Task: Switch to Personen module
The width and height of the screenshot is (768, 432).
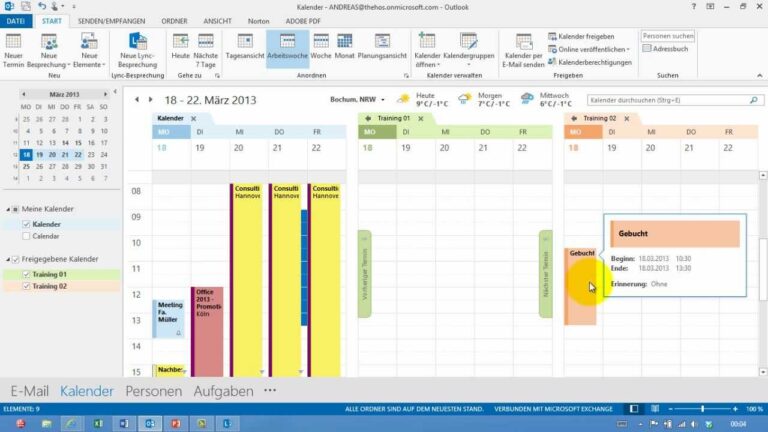Action: pyautogui.click(x=153, y=391)
